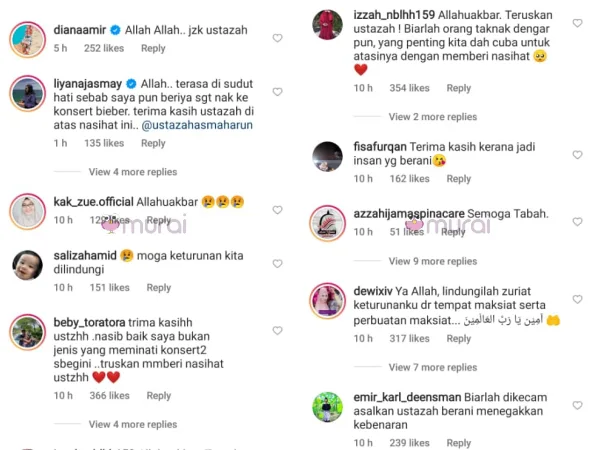The image size is (600, 450).
Task: Open the dewixiv username profile
Action: pos(373,291)
